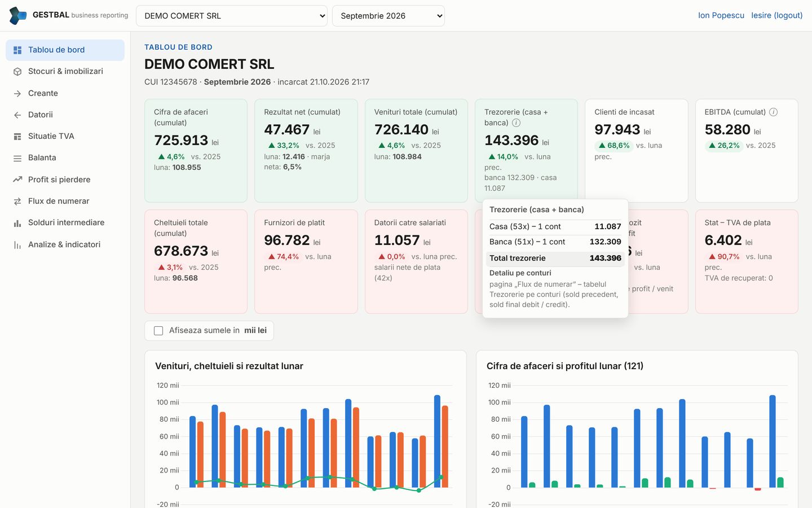Click the Tablou de bord grid icon
Screen dimensions: 812x508
pos(17,50)
